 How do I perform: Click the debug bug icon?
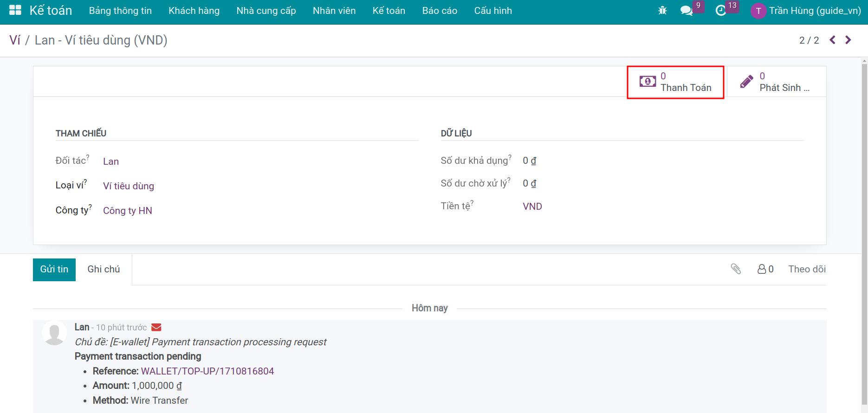pos(662,11)
